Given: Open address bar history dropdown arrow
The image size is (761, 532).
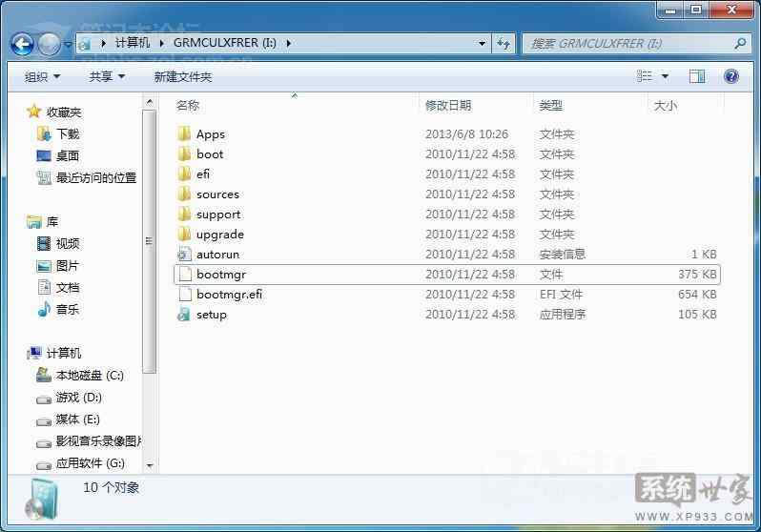Looking at the screenshot, I should click(x=483, y=43).
